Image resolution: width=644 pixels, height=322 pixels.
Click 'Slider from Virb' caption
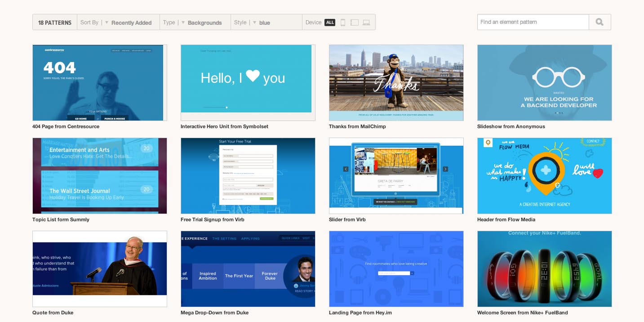coord(347,219)
